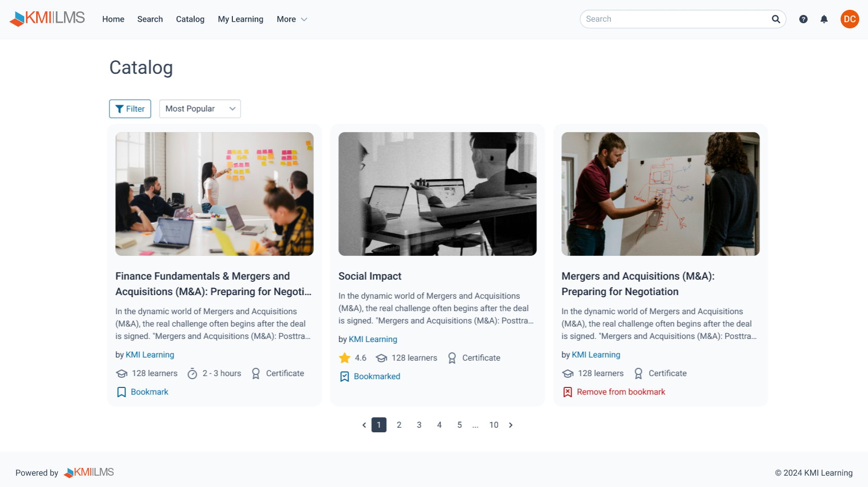Jump to page 10 of the catalog
Viewport: 868px width, 487px height.
(494, 425)
